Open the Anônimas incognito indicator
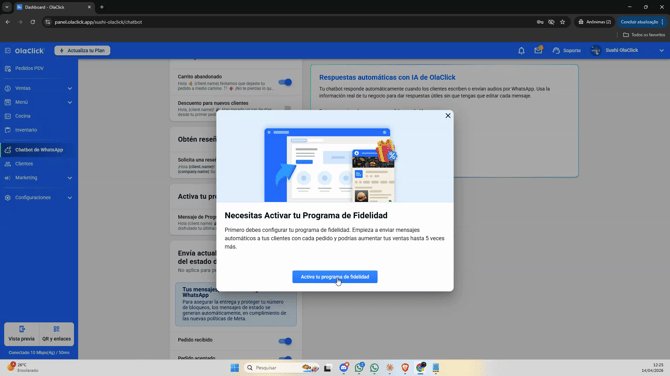This screenshot has height=376, width=670. (x=594, y=22)
